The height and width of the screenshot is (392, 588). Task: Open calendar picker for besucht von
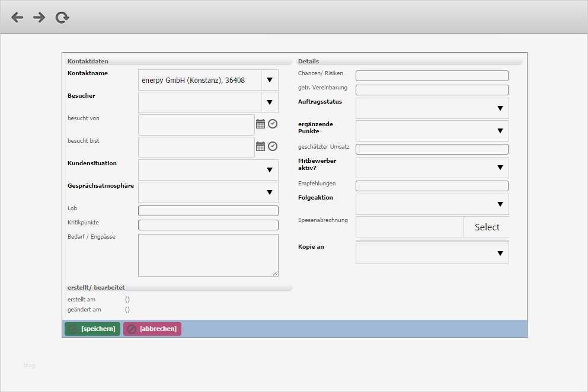260,124
